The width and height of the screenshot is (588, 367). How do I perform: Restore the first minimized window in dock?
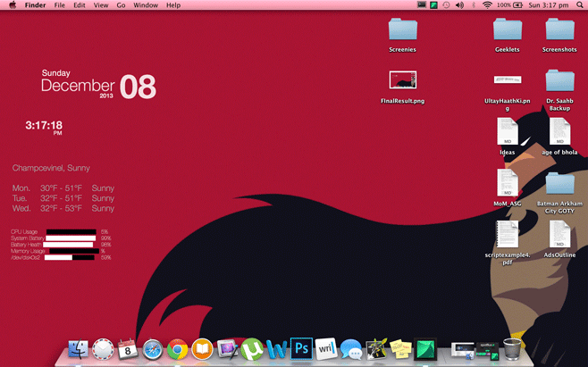(462, 350)
